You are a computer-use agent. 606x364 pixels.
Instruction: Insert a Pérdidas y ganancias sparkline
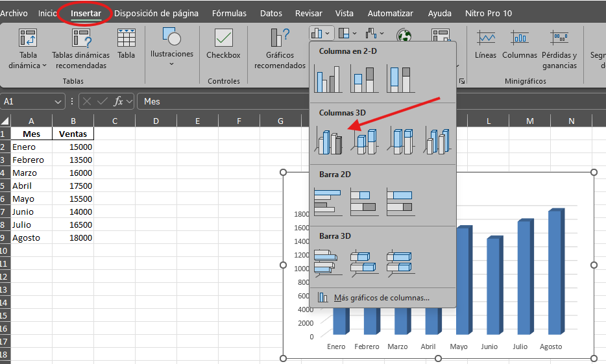coord(559,49)
